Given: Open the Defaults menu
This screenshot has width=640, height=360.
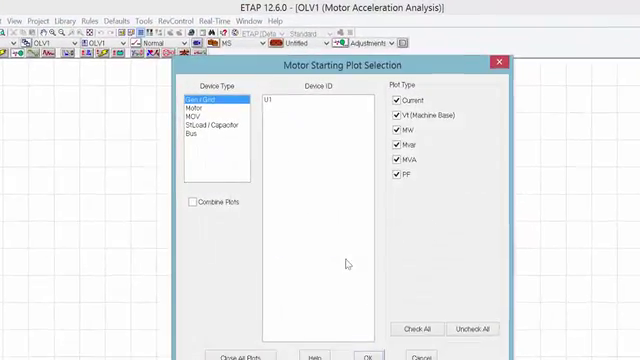Looking at the screenshot, I should 116,21.
